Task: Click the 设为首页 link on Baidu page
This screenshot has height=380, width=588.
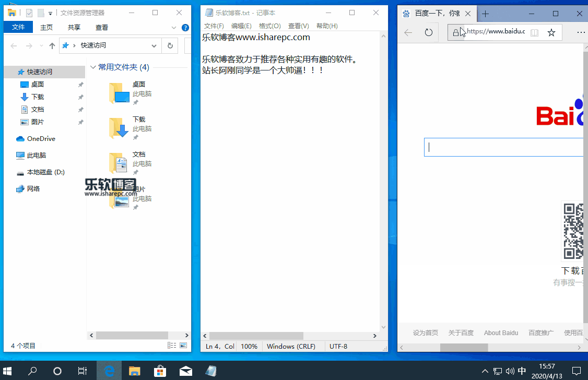Action: [426, 332]
